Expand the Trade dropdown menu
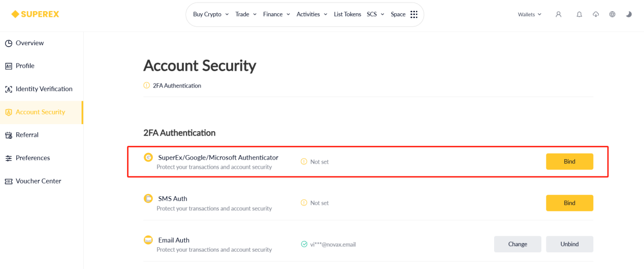This screenshot has width=644, height=269. point(246,14)
